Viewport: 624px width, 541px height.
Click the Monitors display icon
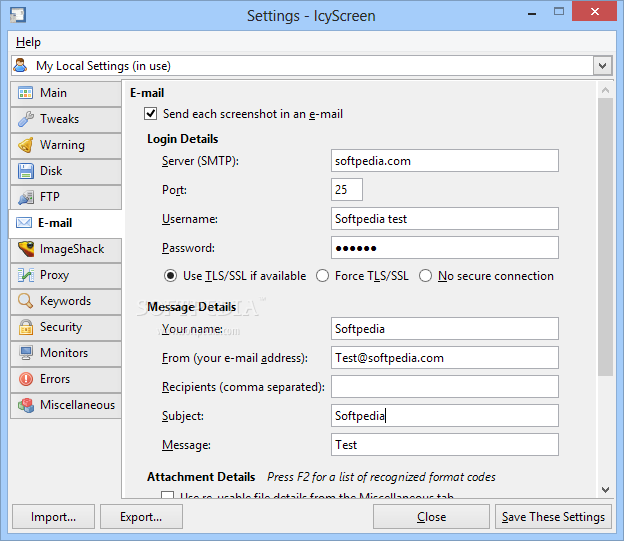coord(25,353)
